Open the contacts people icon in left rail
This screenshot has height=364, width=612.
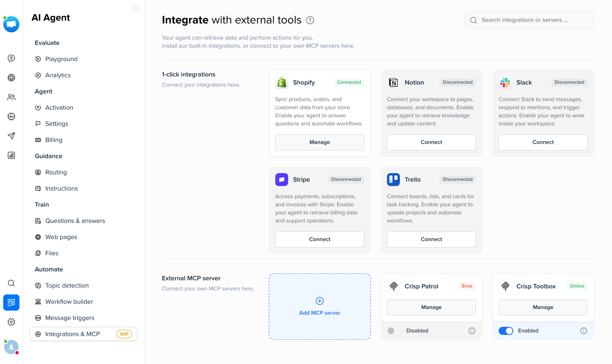[x=11, y=97]
